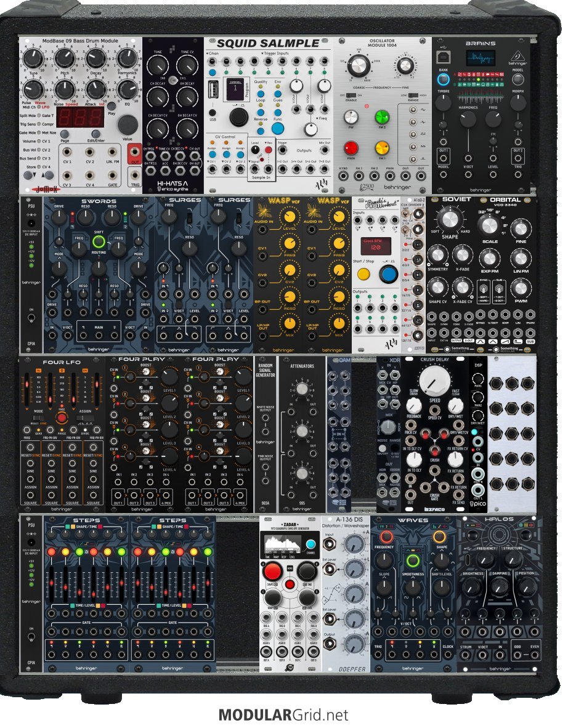
Task: Click the Play button on ModBase 09
Action: pyautogui.click(x=112, y=107)
